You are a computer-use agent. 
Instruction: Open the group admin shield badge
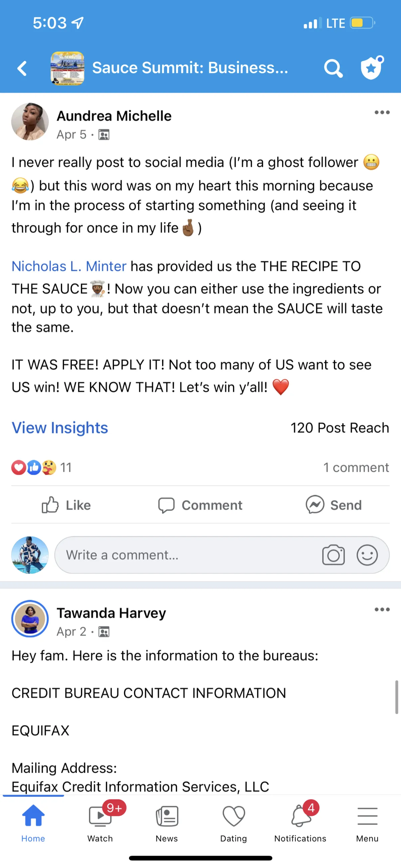(372, 68)
